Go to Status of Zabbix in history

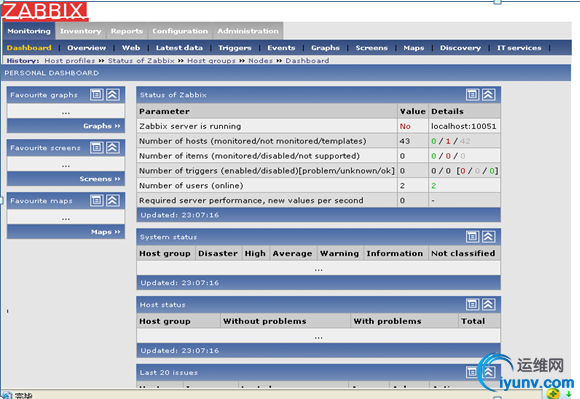[x=141, y=61]
